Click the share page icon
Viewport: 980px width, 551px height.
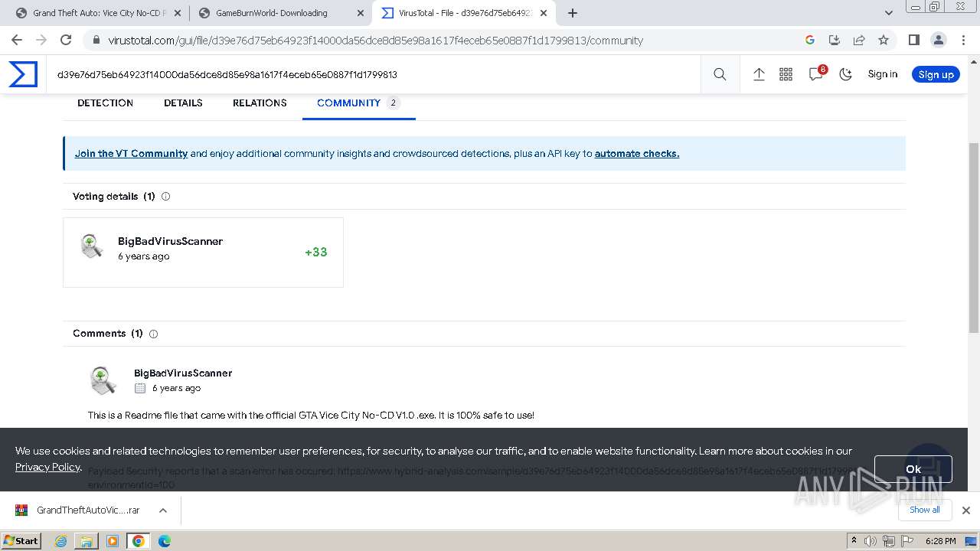[x=859, y=40]
